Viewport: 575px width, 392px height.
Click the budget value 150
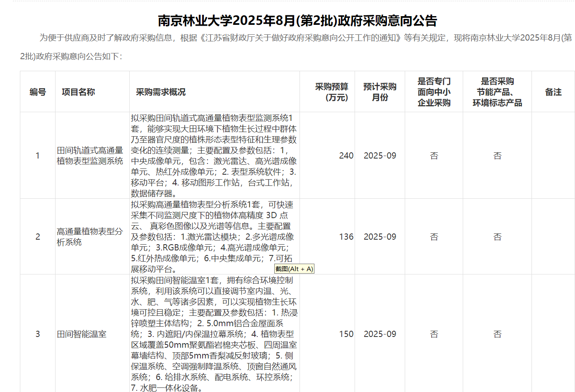tap(346, 334)
